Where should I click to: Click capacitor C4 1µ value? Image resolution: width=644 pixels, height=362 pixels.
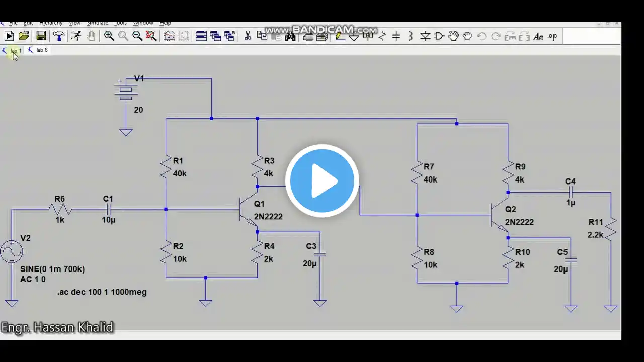coord(570,203)
